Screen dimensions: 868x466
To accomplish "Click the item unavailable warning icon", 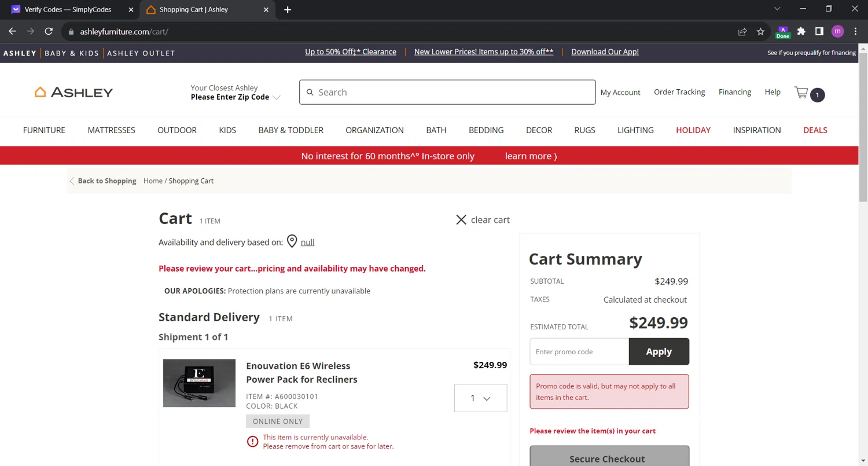I will [252, 442].
